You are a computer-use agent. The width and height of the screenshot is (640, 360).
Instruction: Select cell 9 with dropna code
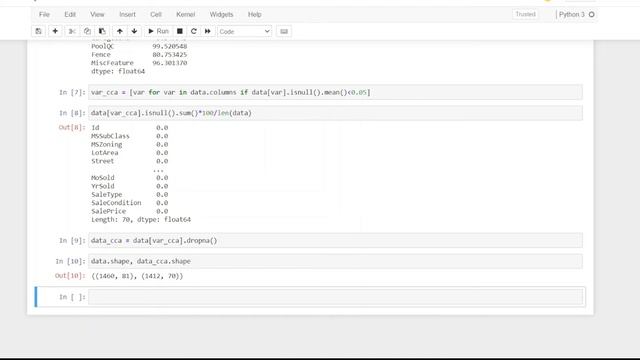(336, 240)
